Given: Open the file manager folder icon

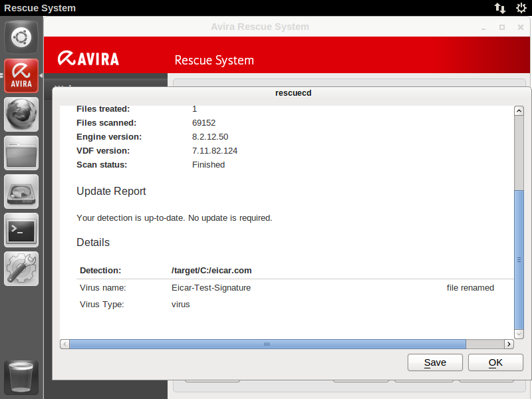Looking at the screenshot, I should click(21, 153).
